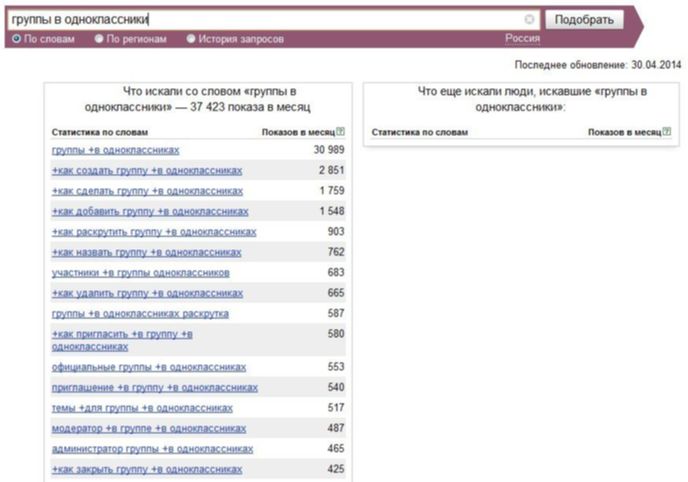Image resolution: width=688 pixels, height=482 pixels.
Task: Click the value '2 851'
Action: click(332, 170)
